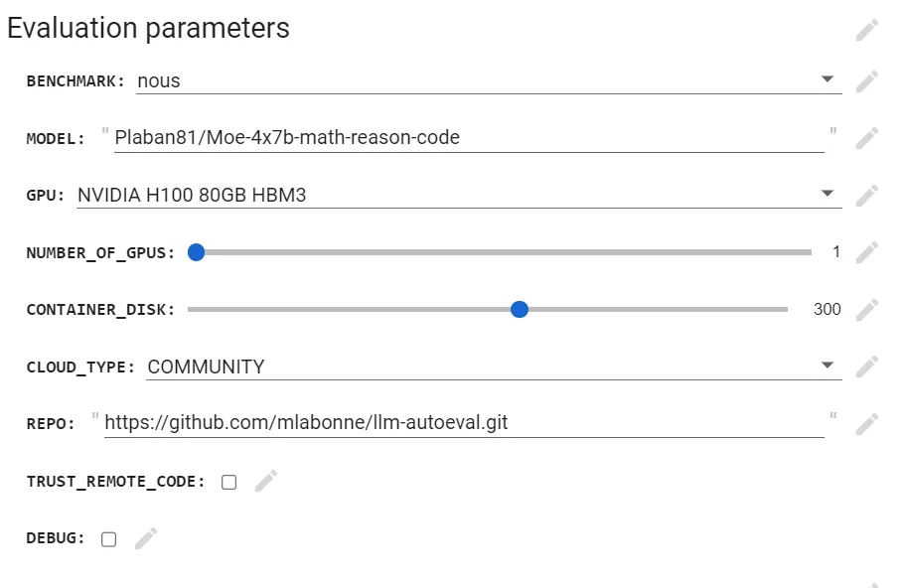
Task: Click the pencil icon beside Evaluation parameters heading
Action: tap(866, 30)
